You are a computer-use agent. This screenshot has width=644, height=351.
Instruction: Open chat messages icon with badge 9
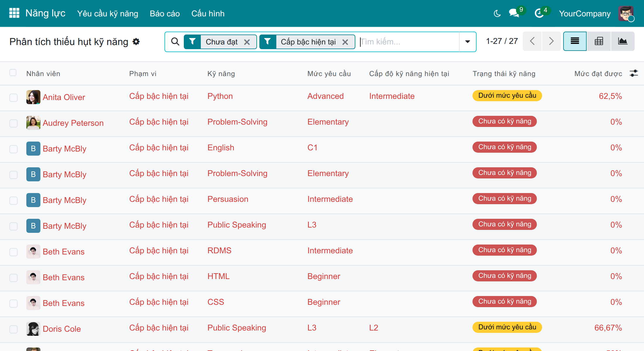pyautogui.click(x=514, y=13)
